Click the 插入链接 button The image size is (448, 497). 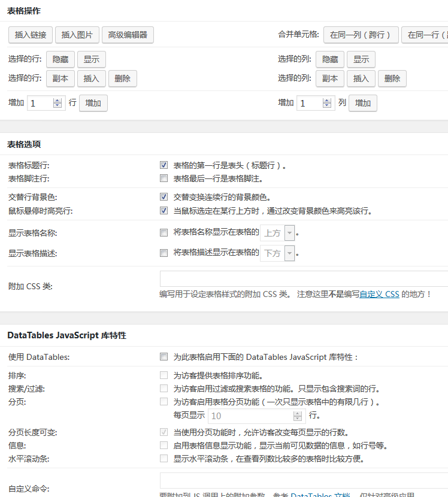coord(31,35)
